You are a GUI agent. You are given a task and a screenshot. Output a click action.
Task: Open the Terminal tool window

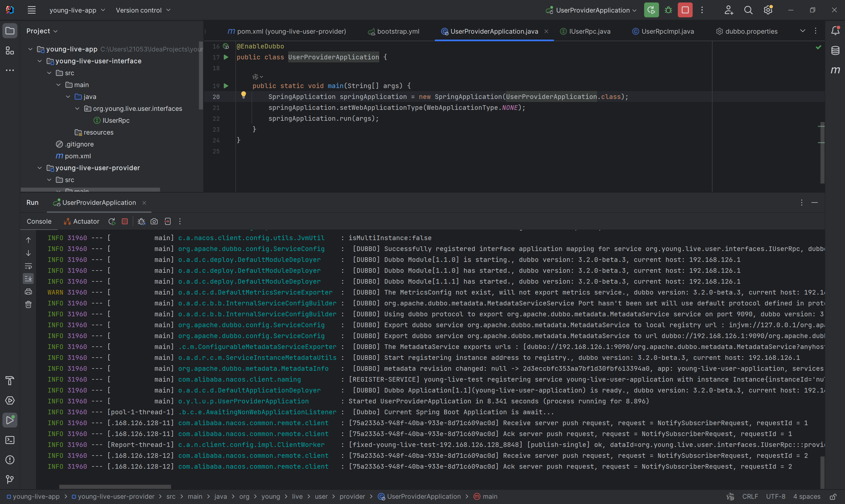coord(10,440)
